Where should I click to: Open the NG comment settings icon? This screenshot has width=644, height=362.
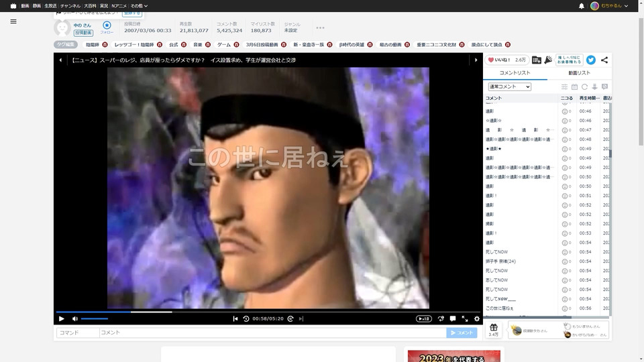click(x=604, y=86)
